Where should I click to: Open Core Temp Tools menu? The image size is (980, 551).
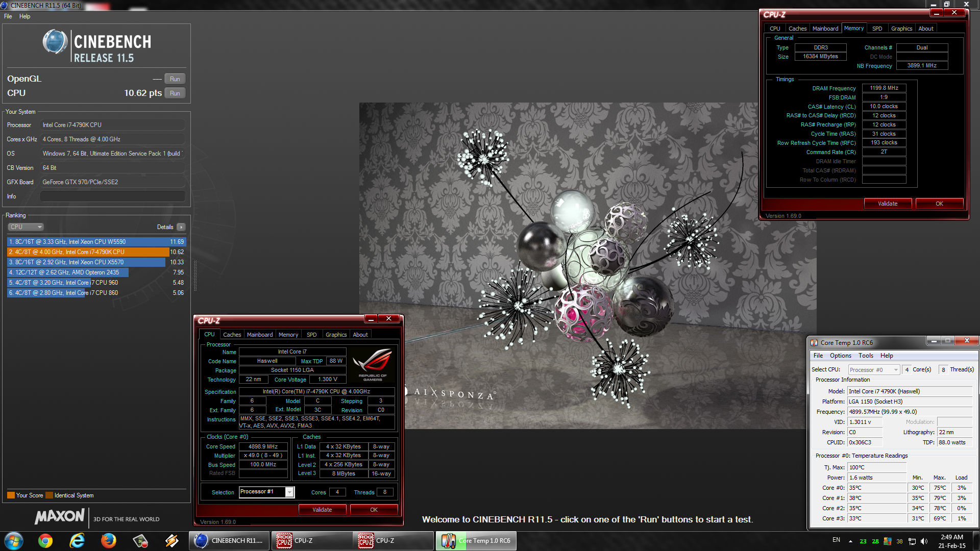tap(866, 356)
